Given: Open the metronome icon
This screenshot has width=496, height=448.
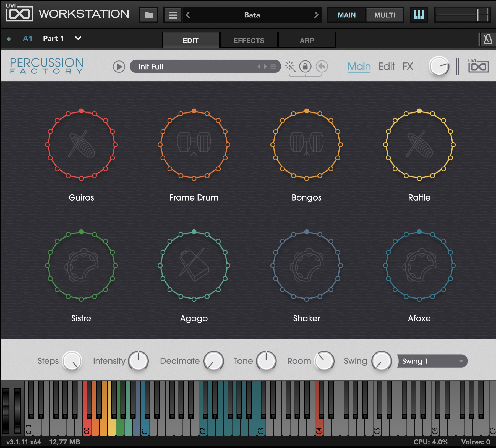Looking at the screenshot, I should tap(488, 39).
